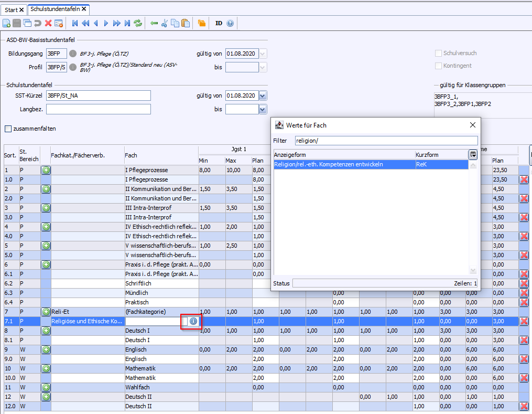Open Schulstundentafel 'gültig von' date dropdown
This screenshot has width=532, height=414.
click(x=263, y=95)
